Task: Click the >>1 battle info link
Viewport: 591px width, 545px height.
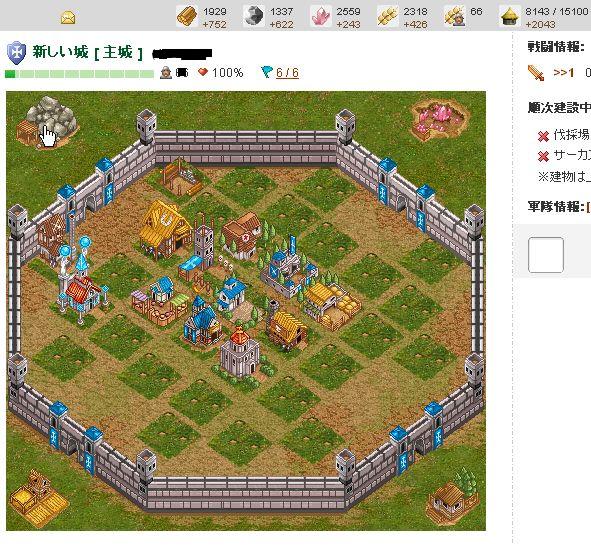Action: [563, 72]
